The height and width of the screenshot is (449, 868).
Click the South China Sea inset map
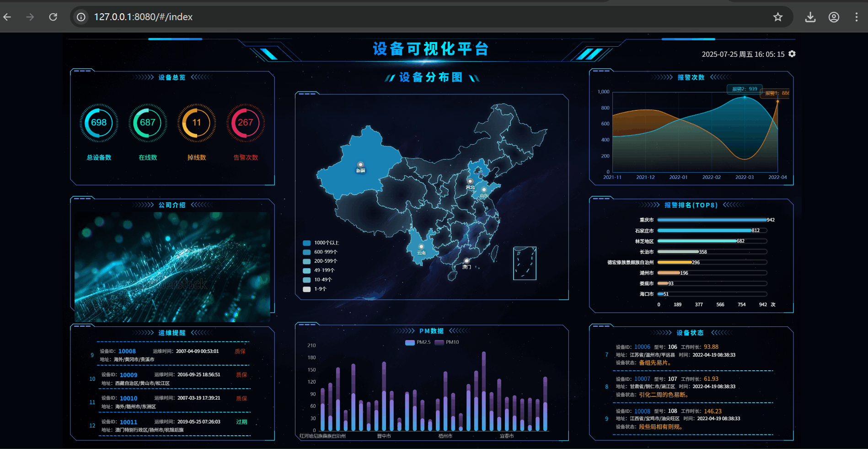[525, 263]
